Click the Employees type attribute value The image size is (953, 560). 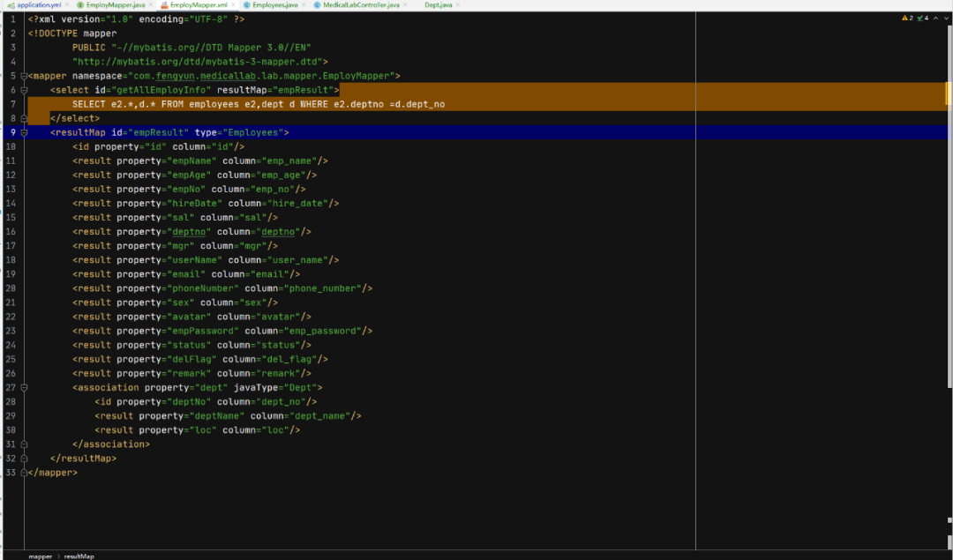click(x=253, y=132)
